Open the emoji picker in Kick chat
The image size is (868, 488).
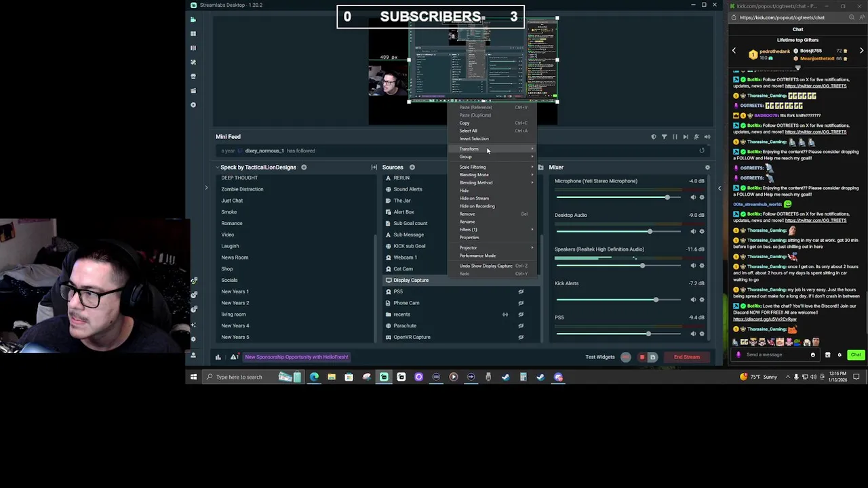(x=812, y=355)
